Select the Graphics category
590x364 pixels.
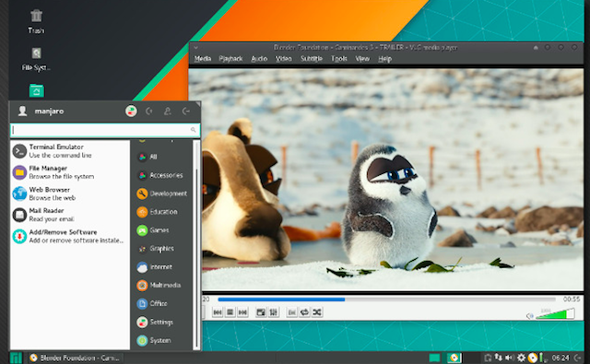162,249
